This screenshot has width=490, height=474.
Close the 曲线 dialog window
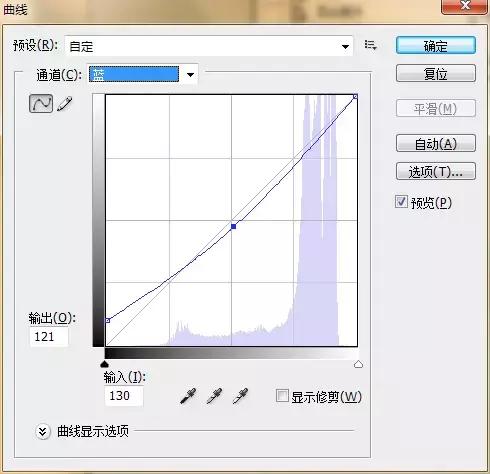click(x=464, y=6)
